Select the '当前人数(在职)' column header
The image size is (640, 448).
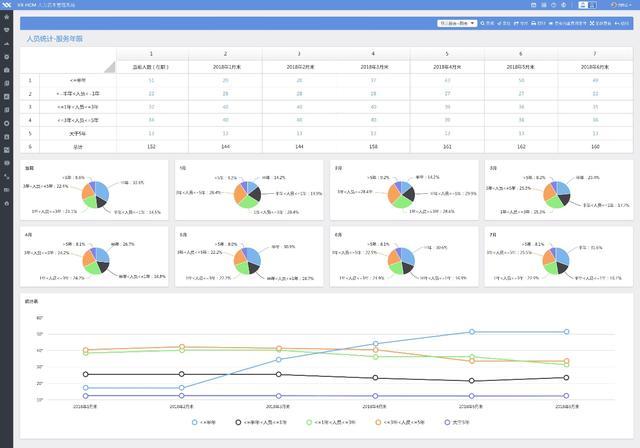(x=151, y=67)
